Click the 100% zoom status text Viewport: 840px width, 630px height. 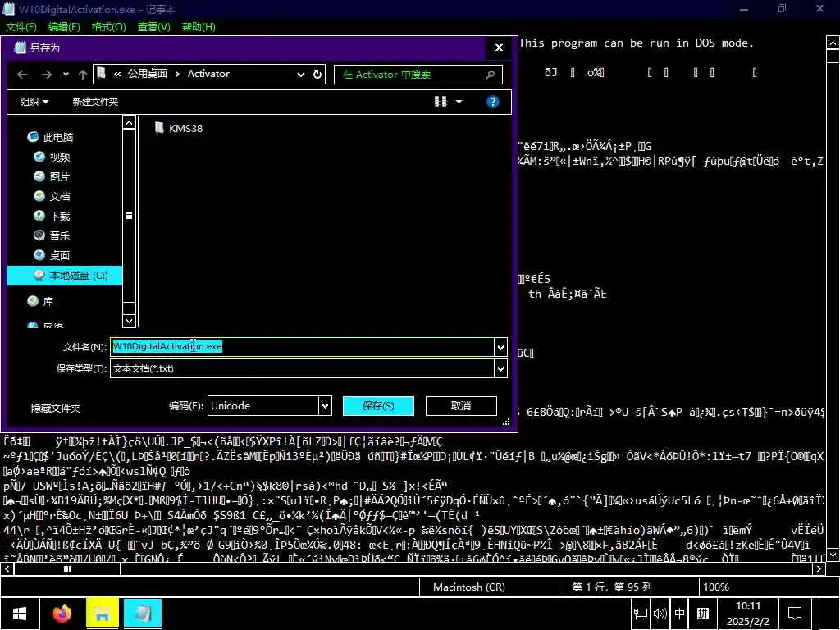716,587
